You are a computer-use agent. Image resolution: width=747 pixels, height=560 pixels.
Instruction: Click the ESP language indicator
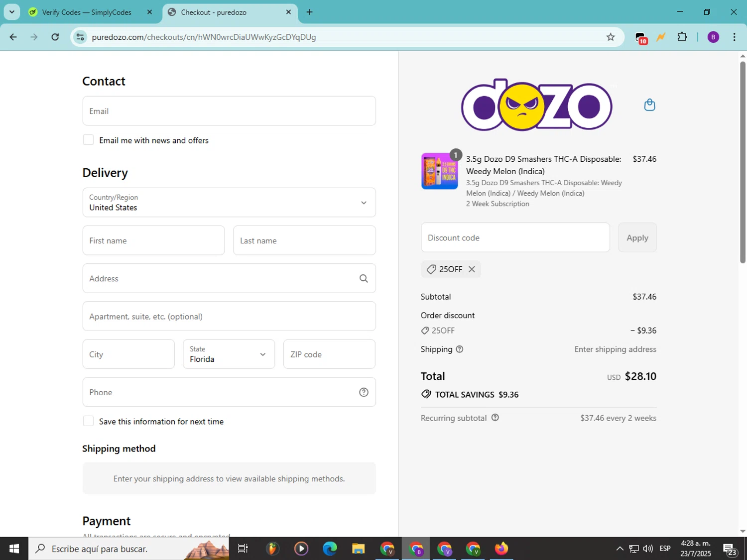coord(665,549)
